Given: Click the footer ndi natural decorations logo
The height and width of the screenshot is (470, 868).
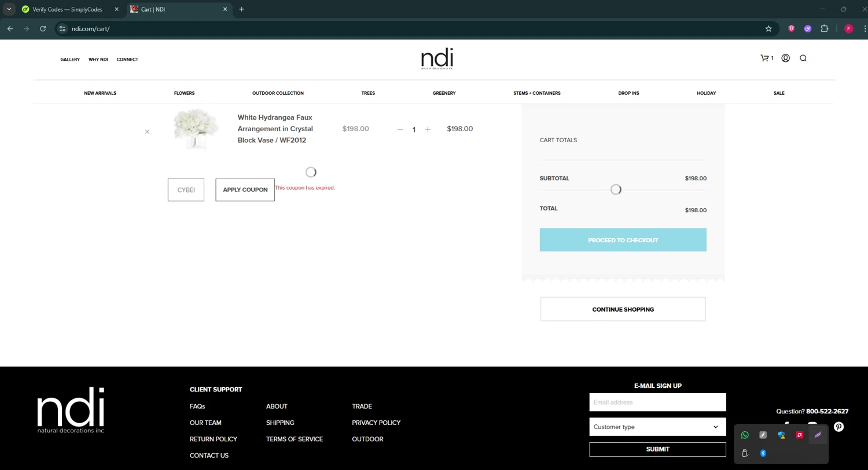Looking at the screenshot, I should pyautogui.click(x=71, y=410).
